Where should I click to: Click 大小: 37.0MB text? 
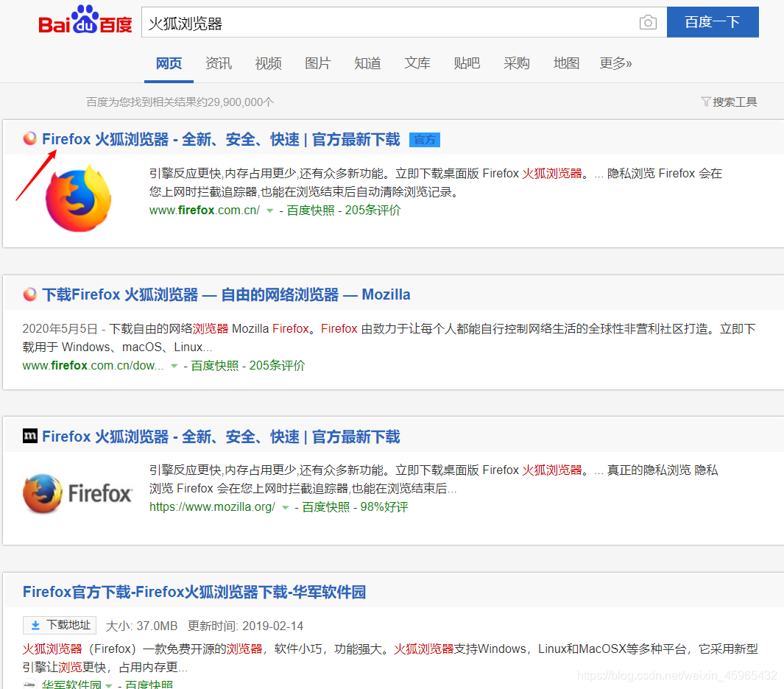click(141, 626)
